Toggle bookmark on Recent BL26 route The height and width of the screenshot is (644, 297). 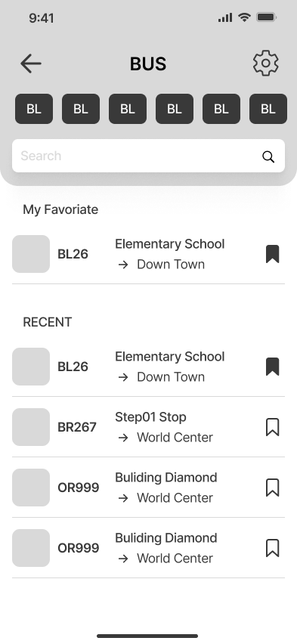[272, 367]
